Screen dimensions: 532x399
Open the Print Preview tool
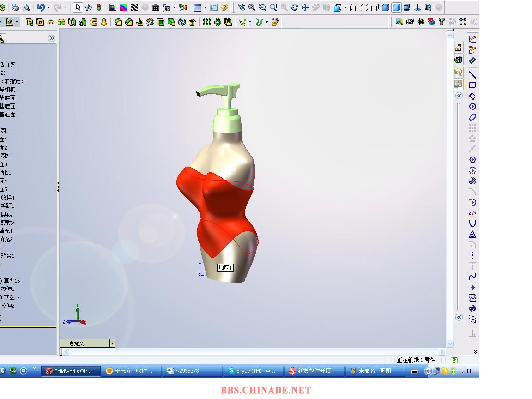pos(26,7)
